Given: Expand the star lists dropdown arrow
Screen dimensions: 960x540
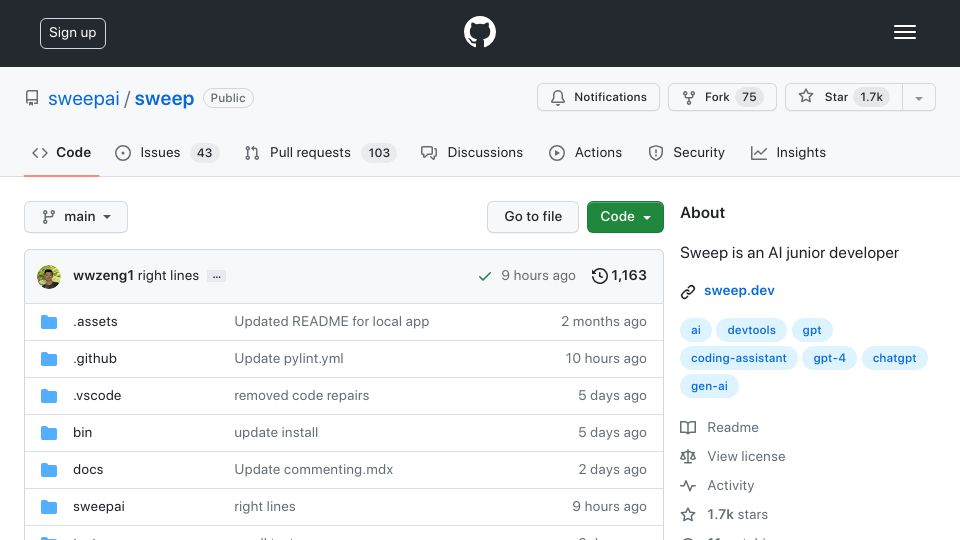Looking at the screenshot, I should pos(918,98).
